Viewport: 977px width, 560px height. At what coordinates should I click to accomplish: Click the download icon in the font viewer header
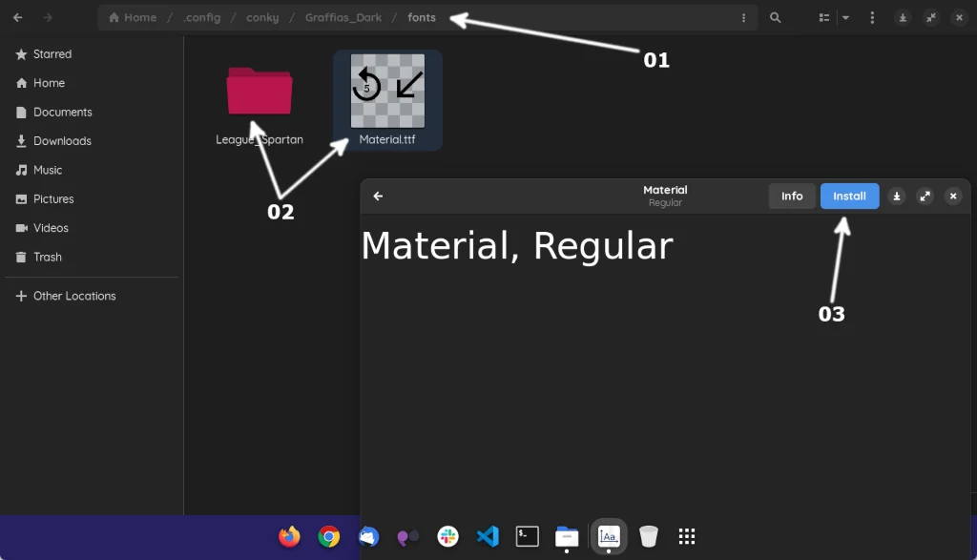(x=896, y=196)
